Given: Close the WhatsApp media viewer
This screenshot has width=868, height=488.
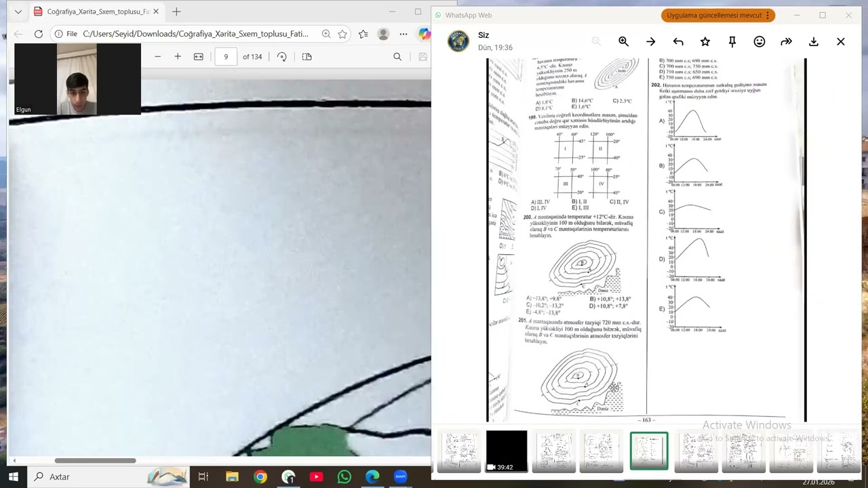Looking at the screenshot, I should click(x=841, y=42).
